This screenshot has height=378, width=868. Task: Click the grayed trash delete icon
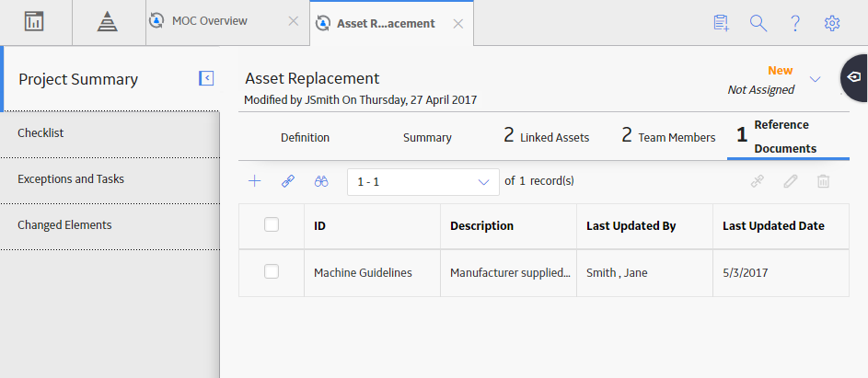coord(823,181)
